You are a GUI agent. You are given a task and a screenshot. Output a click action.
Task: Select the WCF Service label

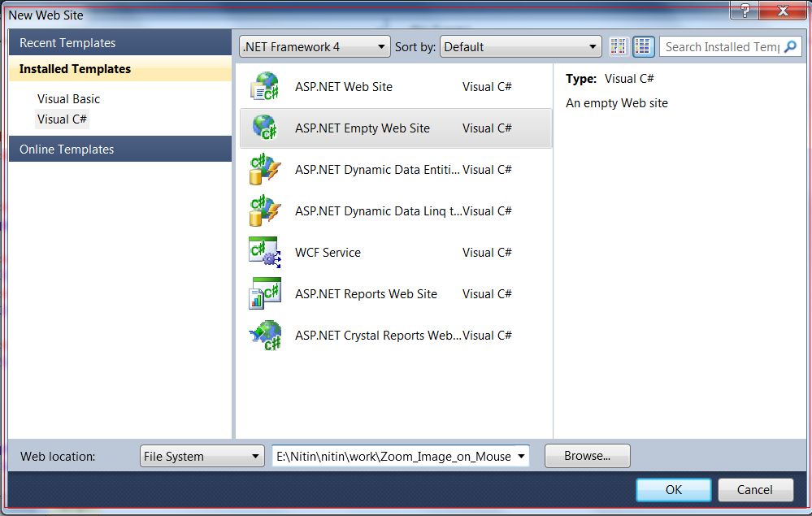pos(328,252)
